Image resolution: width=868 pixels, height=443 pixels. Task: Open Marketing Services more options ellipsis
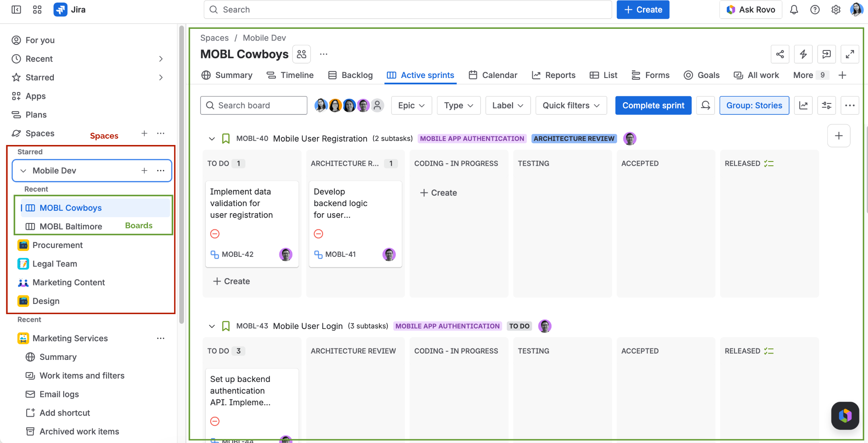click(161, 338)
